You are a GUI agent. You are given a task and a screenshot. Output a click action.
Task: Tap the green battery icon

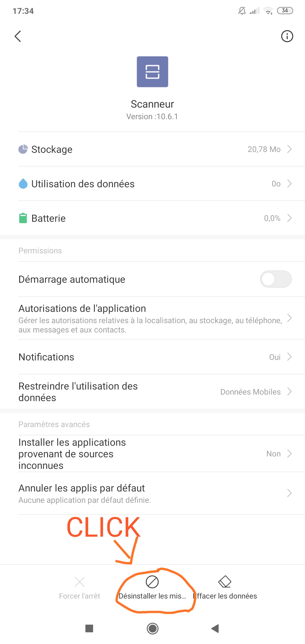click(x=23, y=218)
